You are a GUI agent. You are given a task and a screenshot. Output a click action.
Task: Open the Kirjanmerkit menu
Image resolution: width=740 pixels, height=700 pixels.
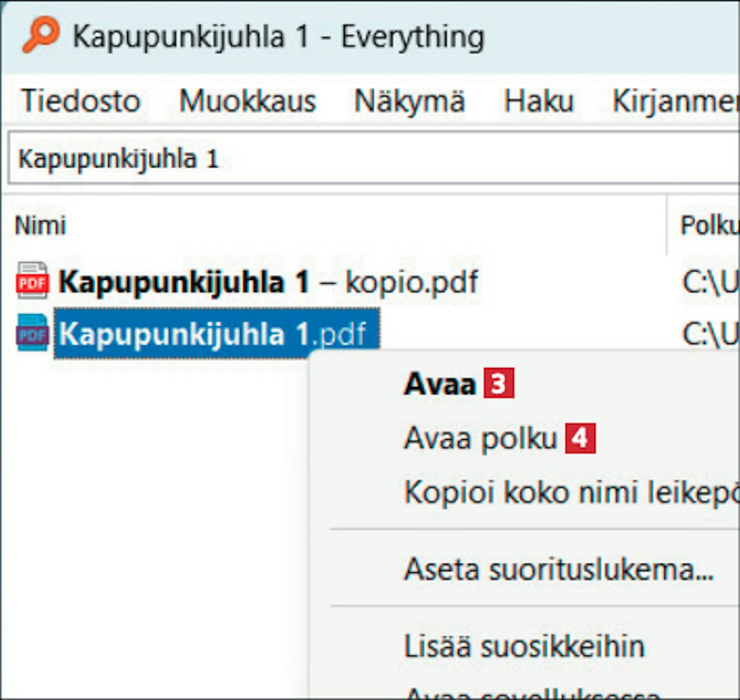pyautogui.click(x=675, y=101)
